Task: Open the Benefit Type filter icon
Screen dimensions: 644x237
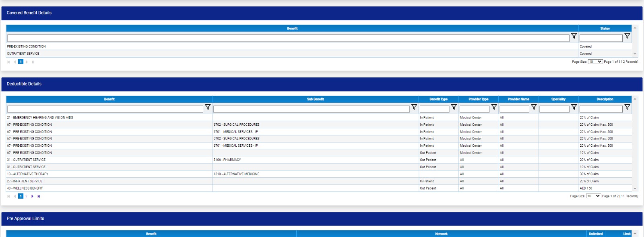Action: tap(454, 107)
